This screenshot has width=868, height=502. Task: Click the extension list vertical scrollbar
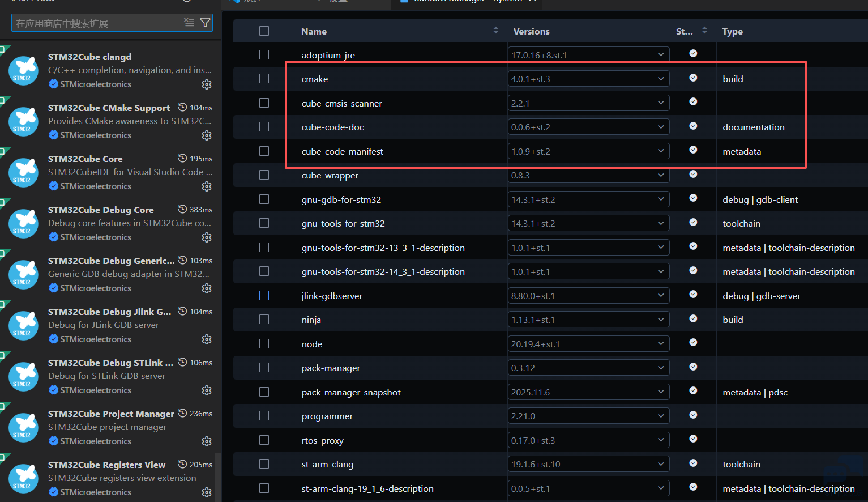(218, 477)
